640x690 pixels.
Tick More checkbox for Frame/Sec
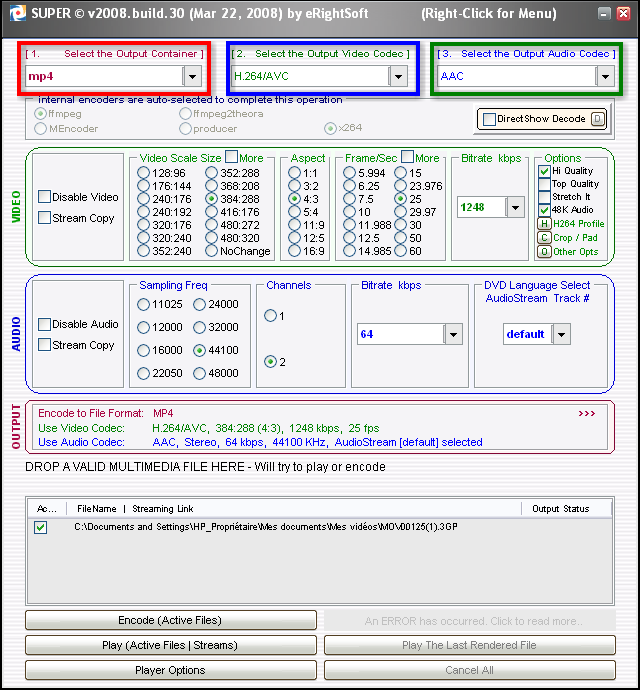[x=407, y=157]
